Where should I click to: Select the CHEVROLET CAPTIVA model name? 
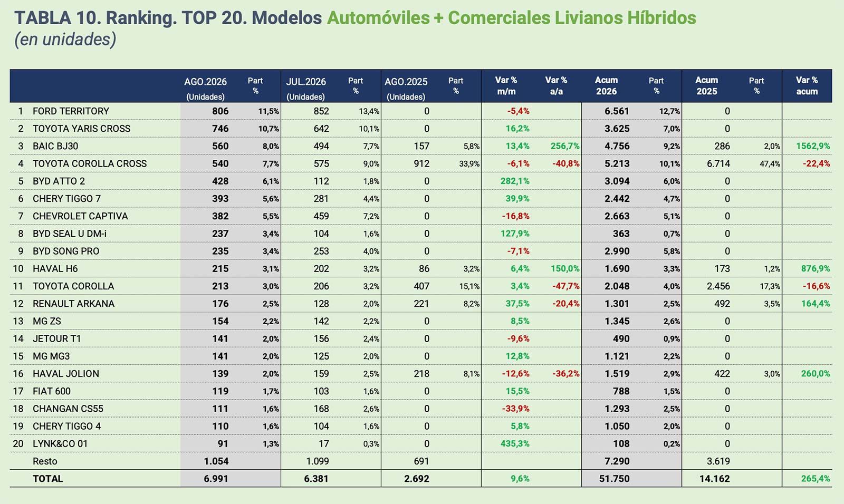point(80,216)
